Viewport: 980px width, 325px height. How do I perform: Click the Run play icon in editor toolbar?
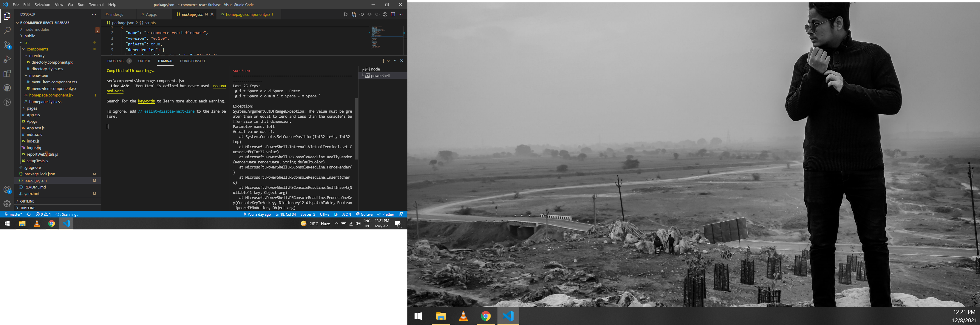pyautogui.click(x=346, y=14)
